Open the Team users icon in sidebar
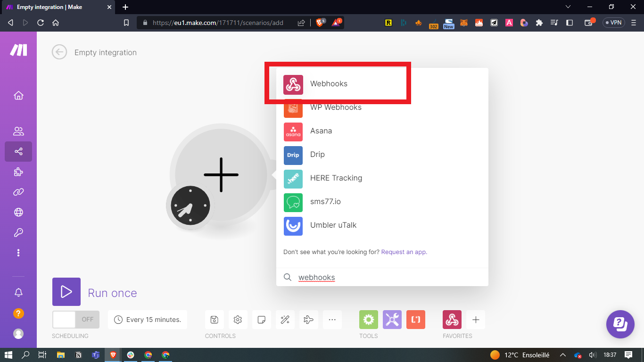The width and height of the screenshot is (644, 362). [x=18, y=132]
